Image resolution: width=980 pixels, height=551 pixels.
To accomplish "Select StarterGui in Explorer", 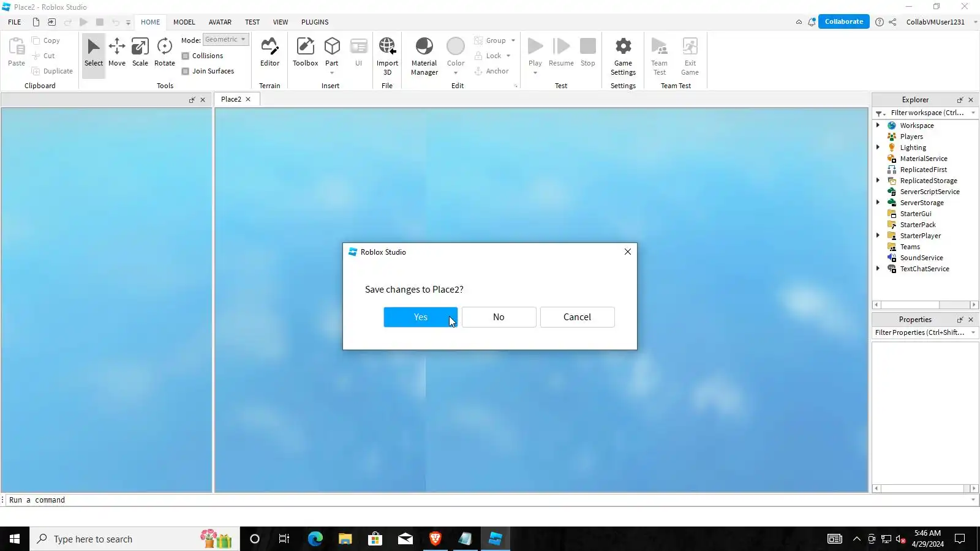I will click(916, 214).
